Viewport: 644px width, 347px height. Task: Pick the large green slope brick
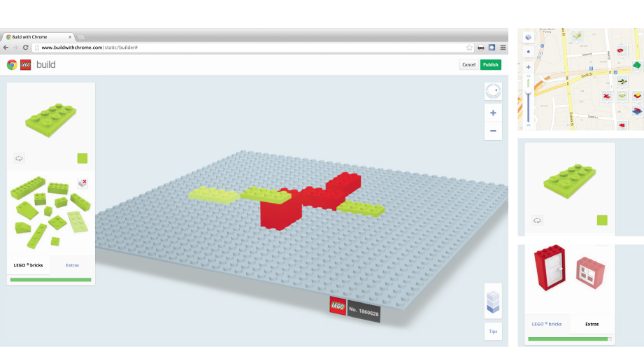27,210
